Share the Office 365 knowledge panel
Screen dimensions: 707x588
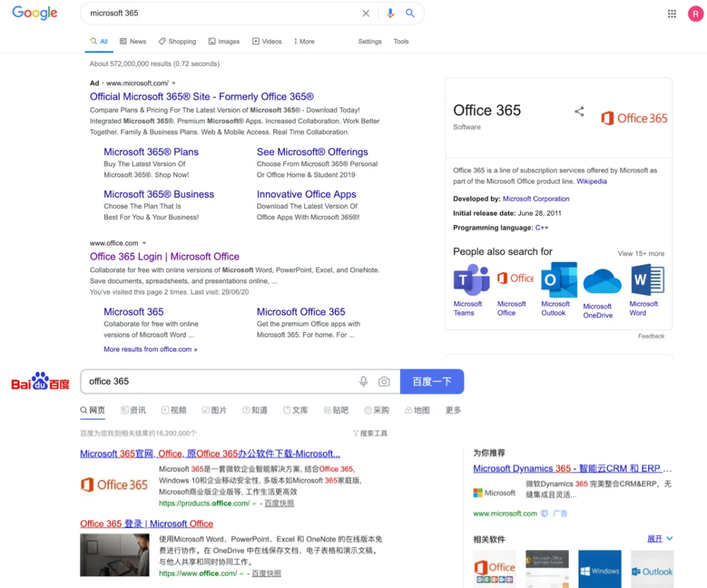pyautogui.click(x=579, y=111)
